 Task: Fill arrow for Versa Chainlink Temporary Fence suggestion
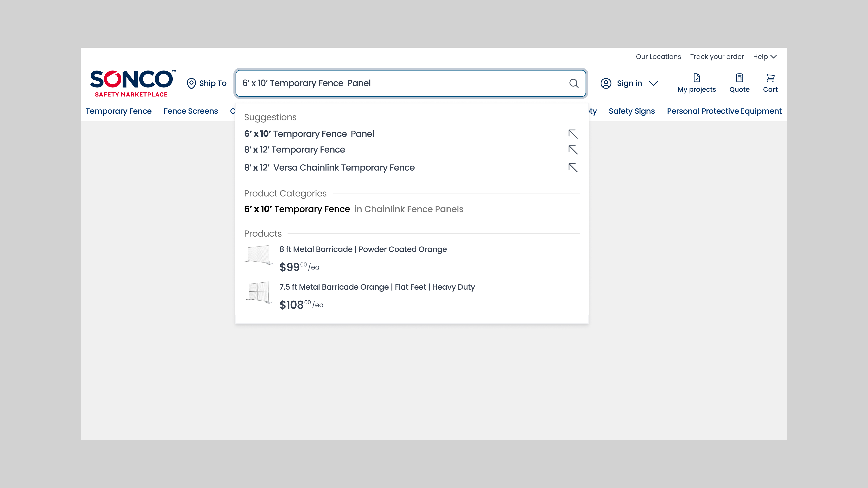point(573,168)
